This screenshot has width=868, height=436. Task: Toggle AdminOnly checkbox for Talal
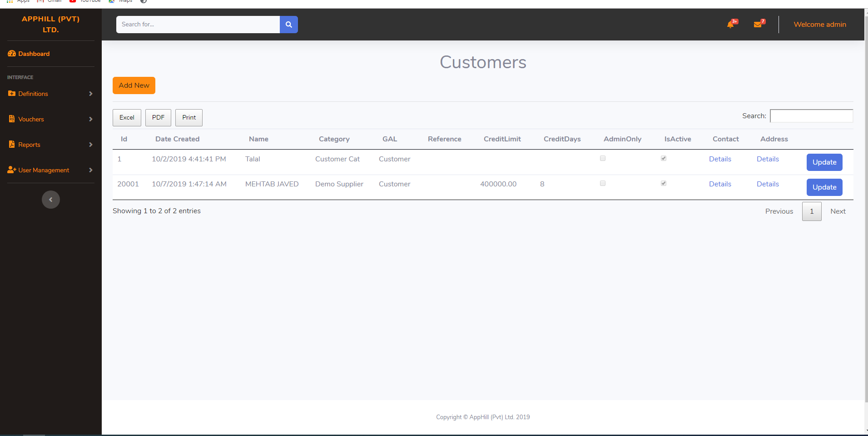click(603, 159)
